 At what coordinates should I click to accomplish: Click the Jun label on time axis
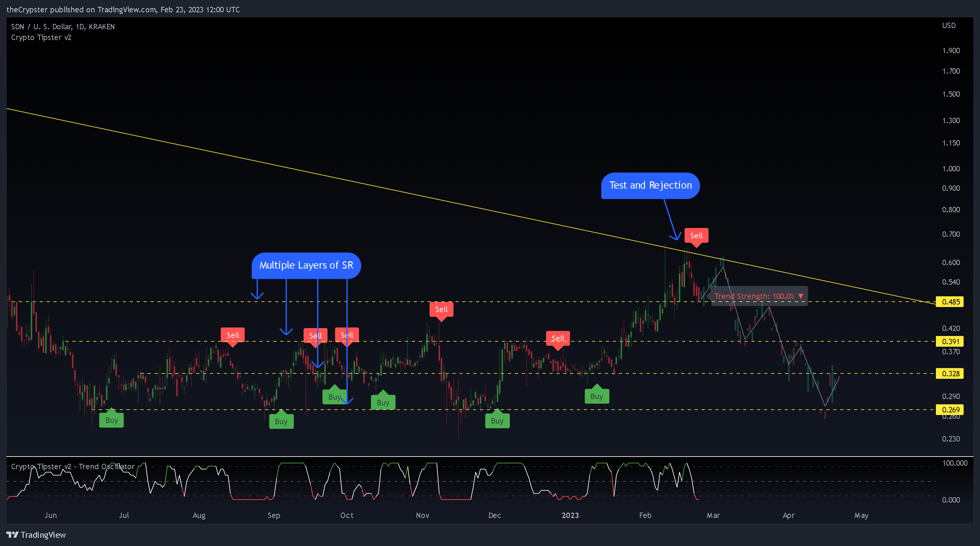coord(51,515)
